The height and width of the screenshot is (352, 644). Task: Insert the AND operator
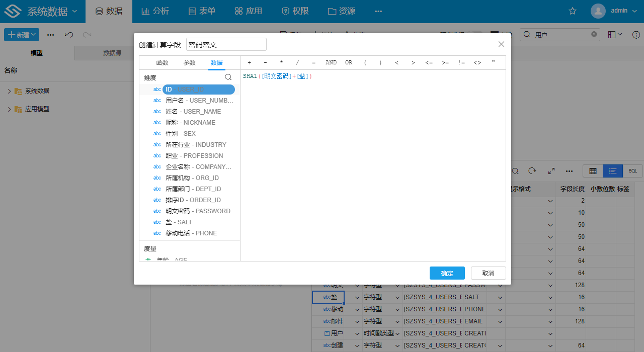[x=331, y=63]
